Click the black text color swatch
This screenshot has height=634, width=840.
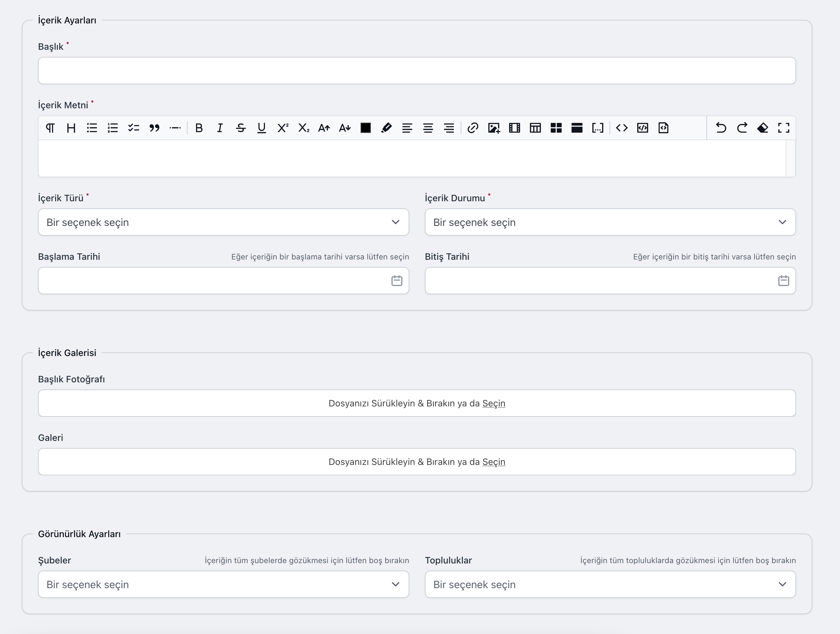[365, 128]
